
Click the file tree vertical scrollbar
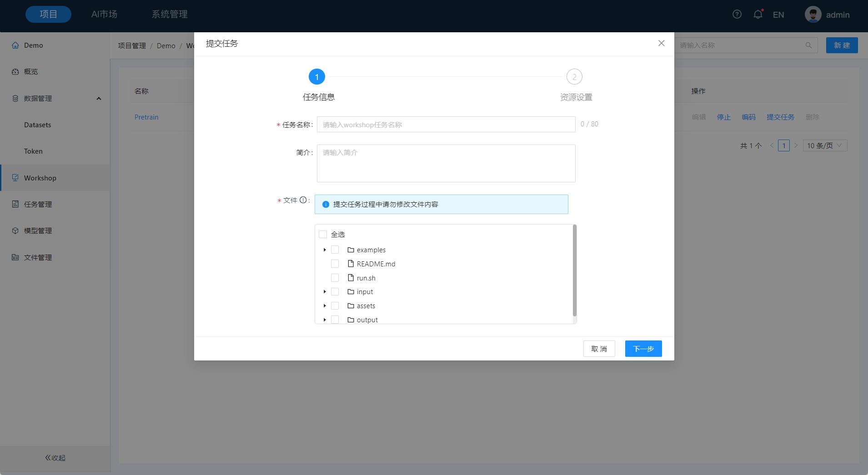pos(574,270)
